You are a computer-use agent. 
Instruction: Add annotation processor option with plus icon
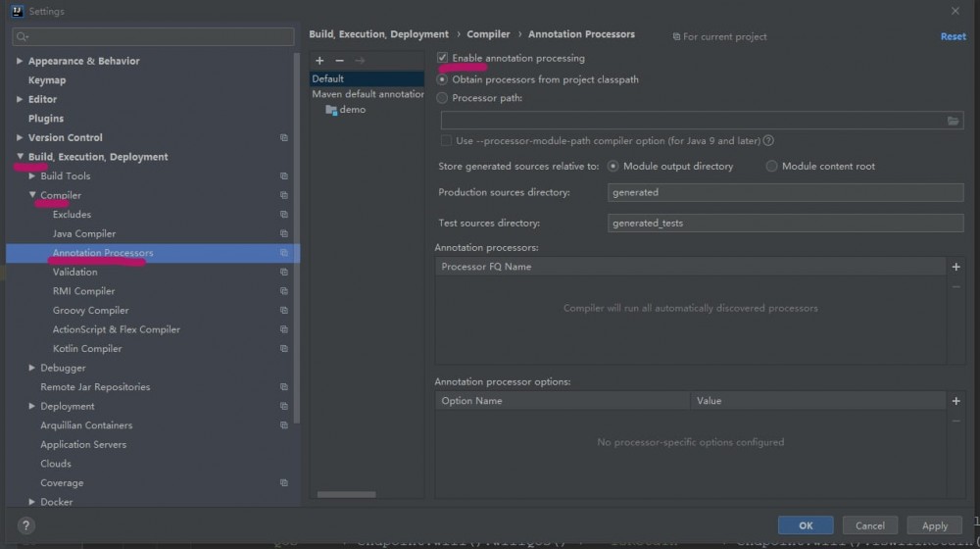pos(955,401)
